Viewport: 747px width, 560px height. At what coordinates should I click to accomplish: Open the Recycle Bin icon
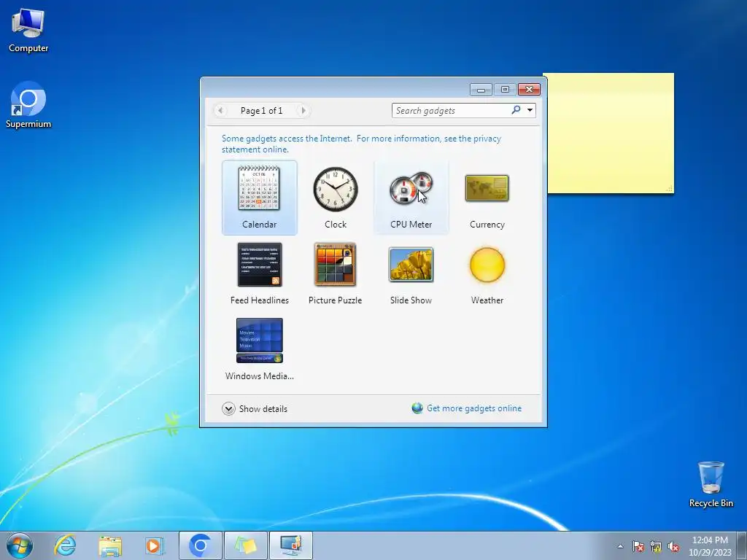[x=711, y=484]
